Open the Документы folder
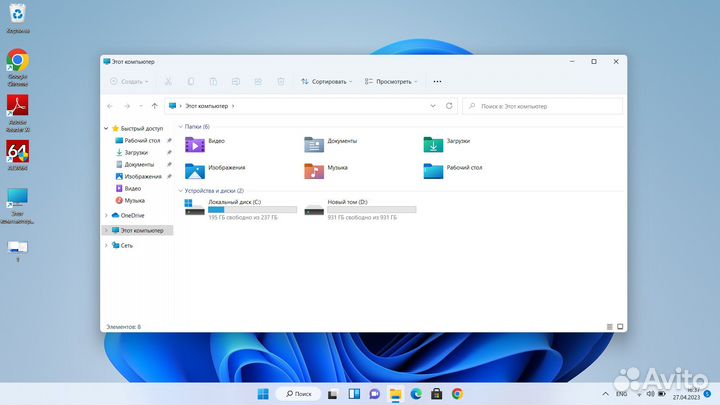Viewport: 720px width, 405px height. click(331, 144)
